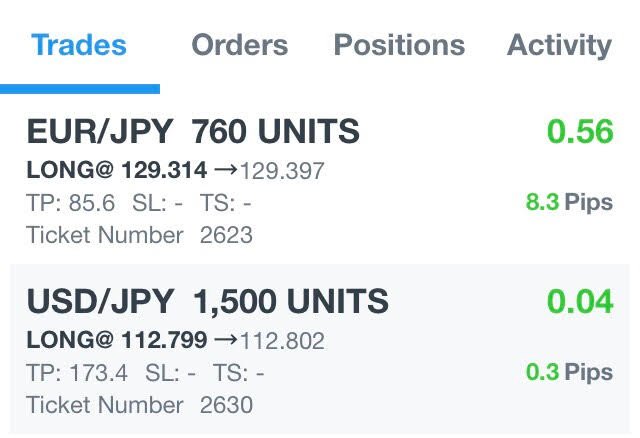Switch to the Trades tab

79,45
